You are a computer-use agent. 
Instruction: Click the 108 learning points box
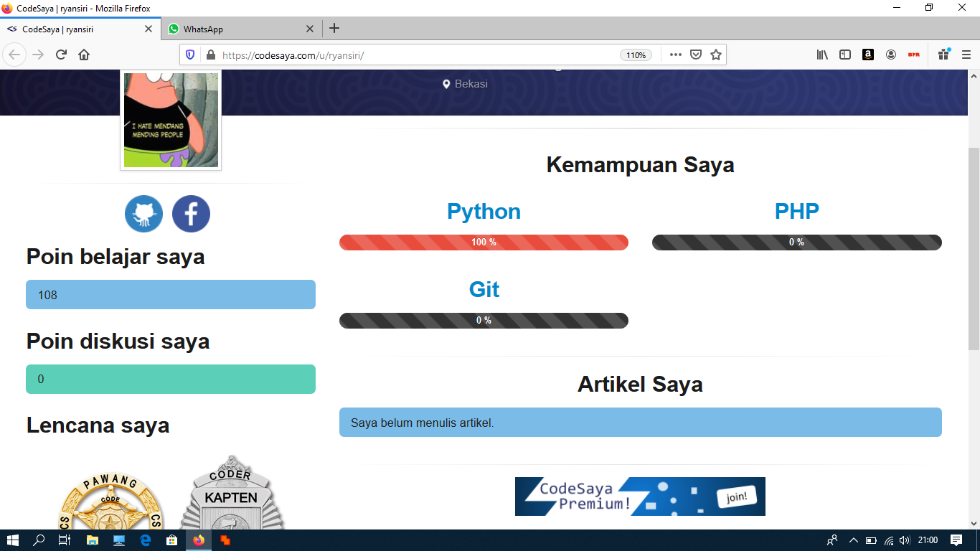point(171,295)
